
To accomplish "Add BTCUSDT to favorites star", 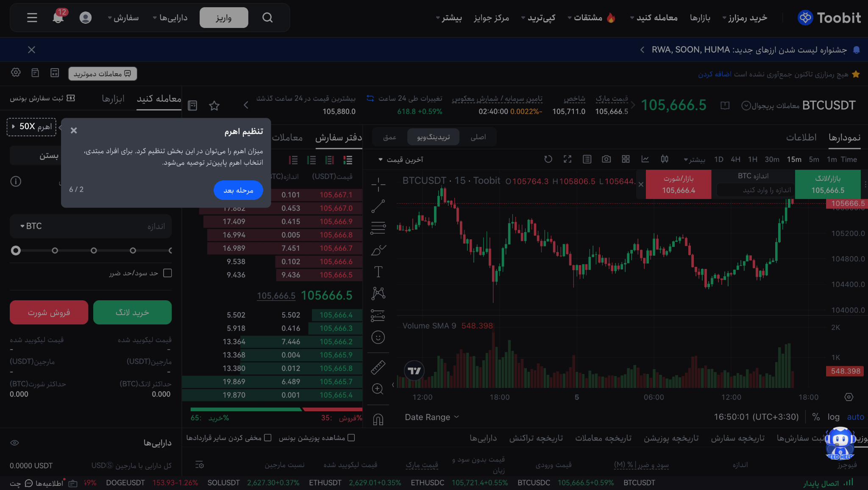I will coord(214,105).
